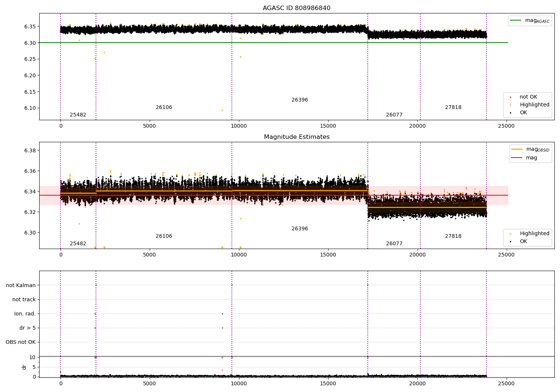Click the 20000 x-axis tick in Magnitude Estimates plot
This screenshot has width=560, height=392.
(417, 255)
